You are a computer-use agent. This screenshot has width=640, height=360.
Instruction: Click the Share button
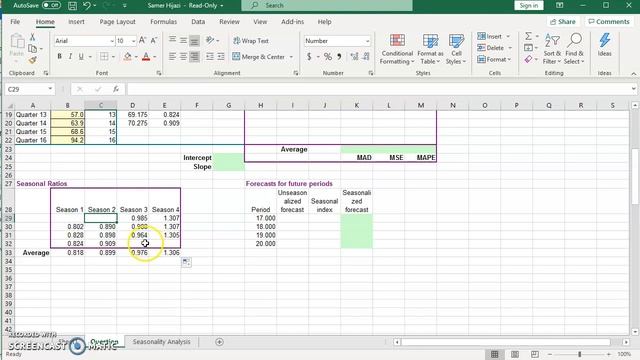(x=563, y=22)
